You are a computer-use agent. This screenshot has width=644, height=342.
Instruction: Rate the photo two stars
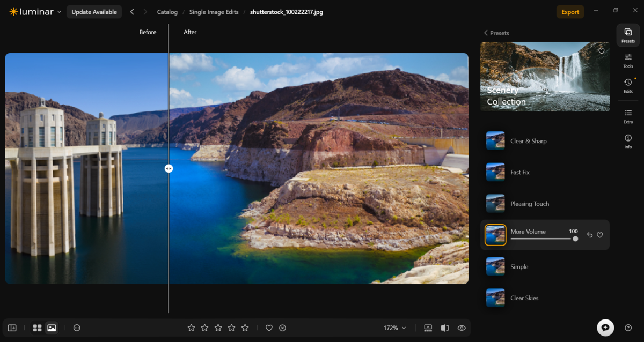(x=204, y=328)
